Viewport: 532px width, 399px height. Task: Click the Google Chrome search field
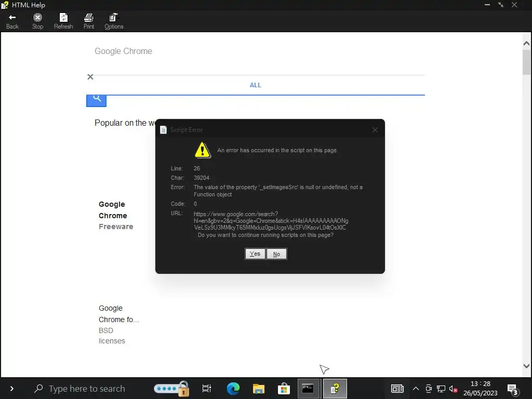coord(255,51)
